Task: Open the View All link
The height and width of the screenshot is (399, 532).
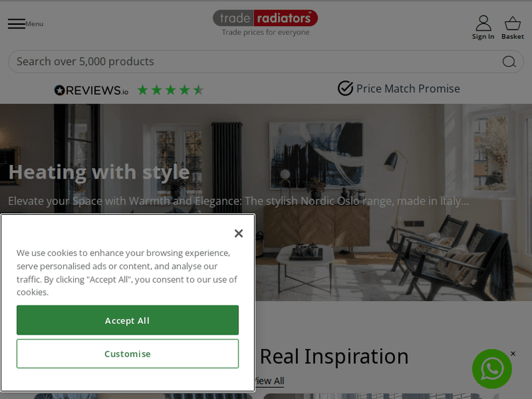Action: coord(270,381)
